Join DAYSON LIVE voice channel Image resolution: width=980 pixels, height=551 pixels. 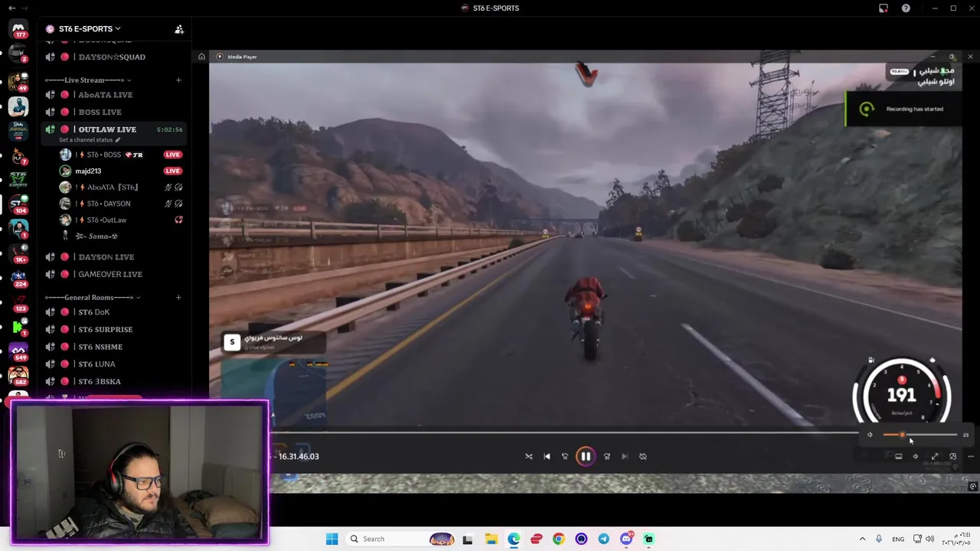tap(115, 257)
